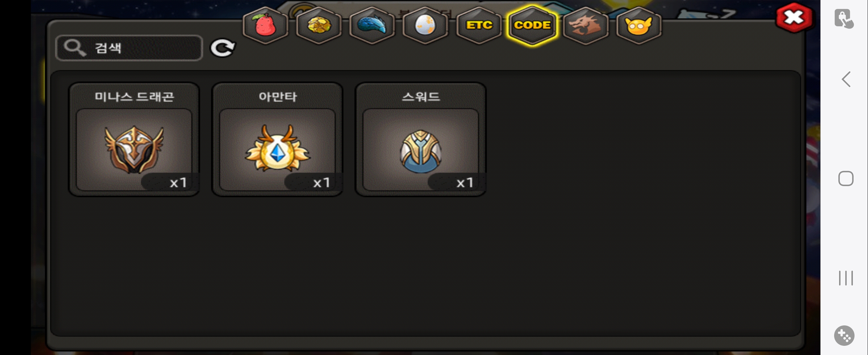Switch to the blue dragon scale tab
Viewport: 868px width, 355px height.
[x=372, y=25]
